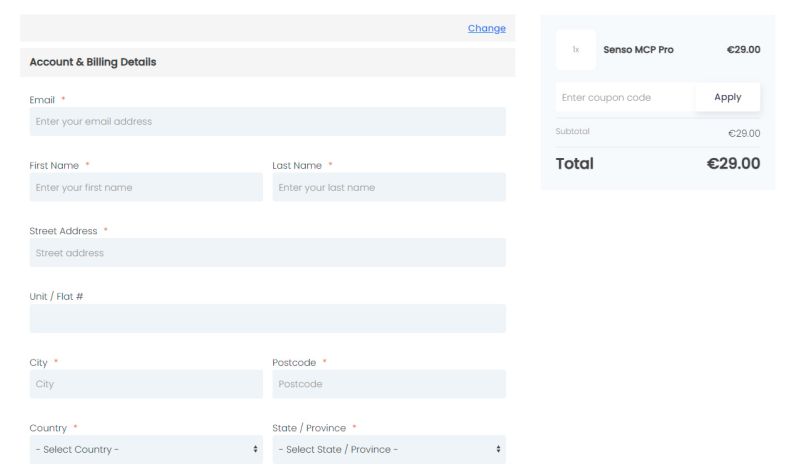Viewport: 800px width, 476px height.
Task: Click the Subtotal €29.00 value
Action: [744, 133]
